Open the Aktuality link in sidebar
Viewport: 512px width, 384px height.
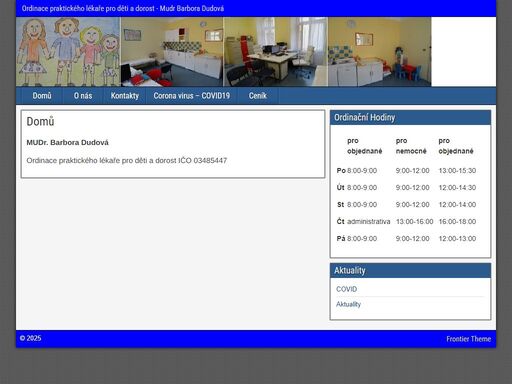[x=348, y=304]
